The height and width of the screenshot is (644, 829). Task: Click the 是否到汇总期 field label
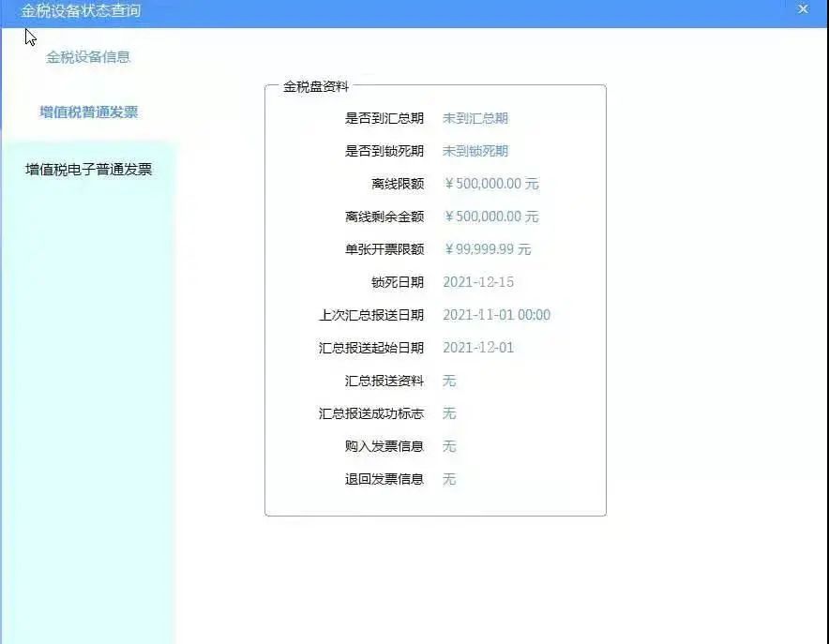384,119
